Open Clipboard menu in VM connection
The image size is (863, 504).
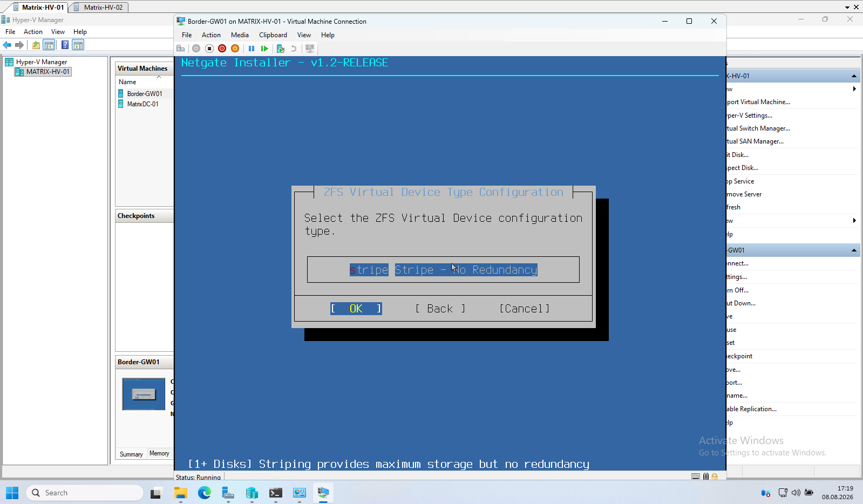click(273, 35)
